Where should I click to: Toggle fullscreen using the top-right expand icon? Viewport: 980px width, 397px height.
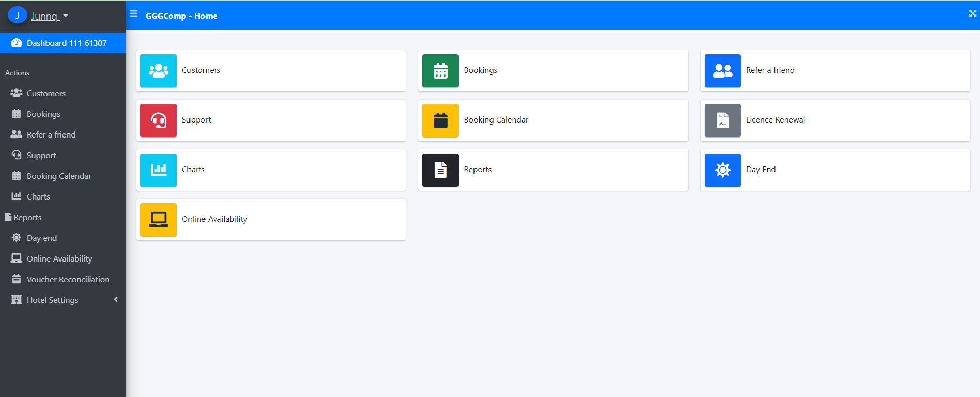click(972, 14)
